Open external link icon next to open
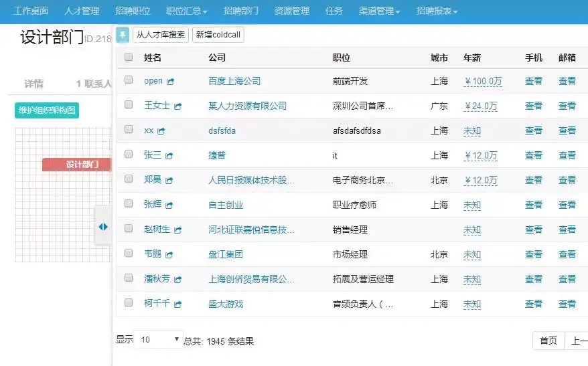The height and width of the screenshot is (366, 588). click(x=171, y=81)
